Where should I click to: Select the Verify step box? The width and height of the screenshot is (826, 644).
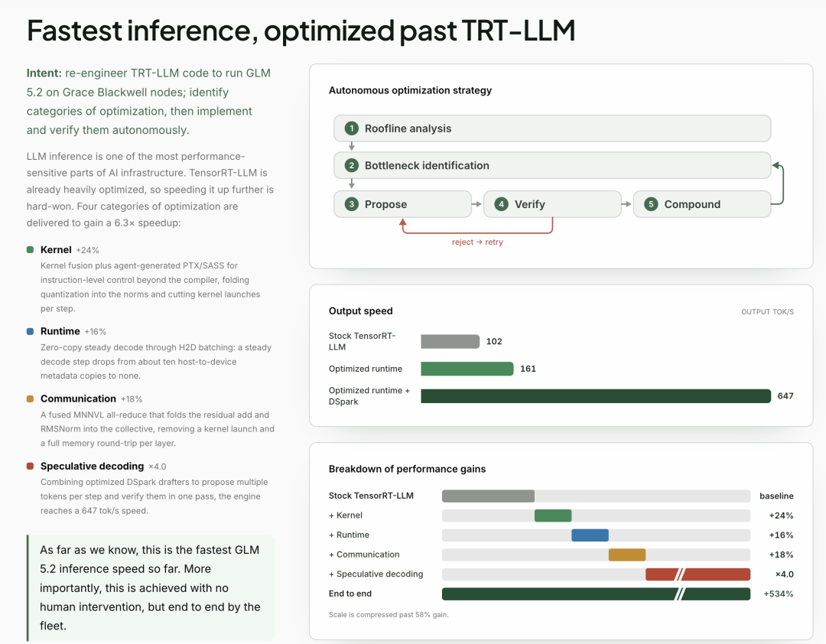(552, 204)
